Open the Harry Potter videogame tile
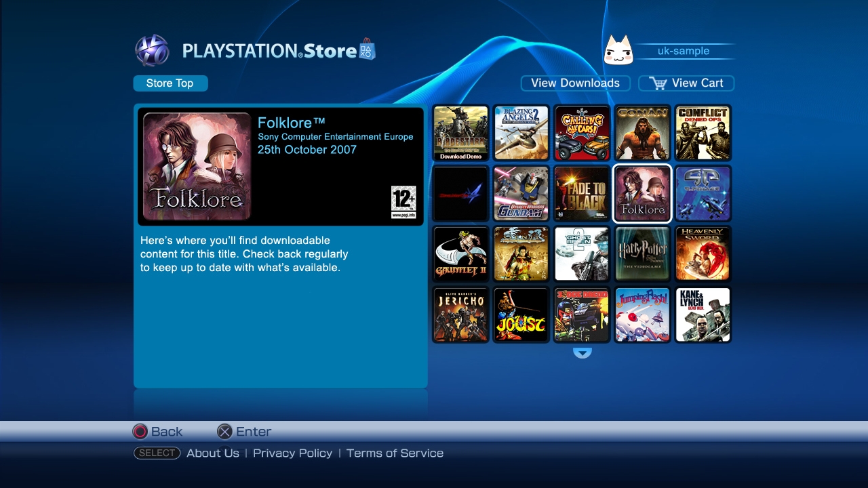 point(642,254)
